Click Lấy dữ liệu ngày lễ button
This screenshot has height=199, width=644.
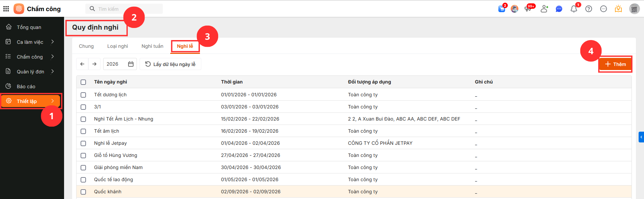pos(170,64)
